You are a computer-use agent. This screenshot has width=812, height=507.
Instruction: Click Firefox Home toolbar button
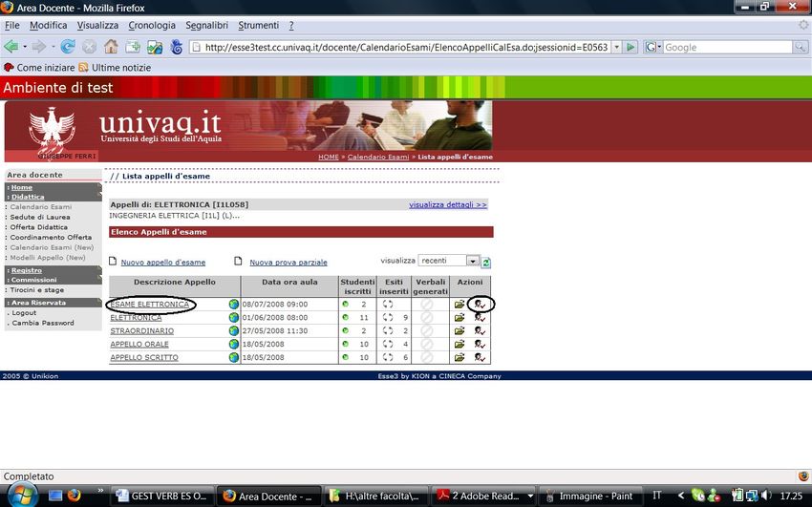(x=111, y=47)
